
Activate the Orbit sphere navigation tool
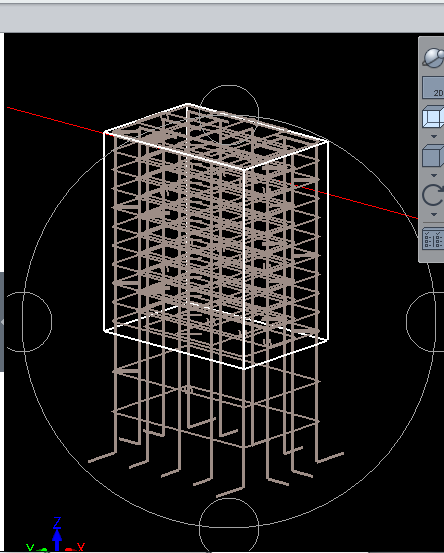click(x=434, y=57)
